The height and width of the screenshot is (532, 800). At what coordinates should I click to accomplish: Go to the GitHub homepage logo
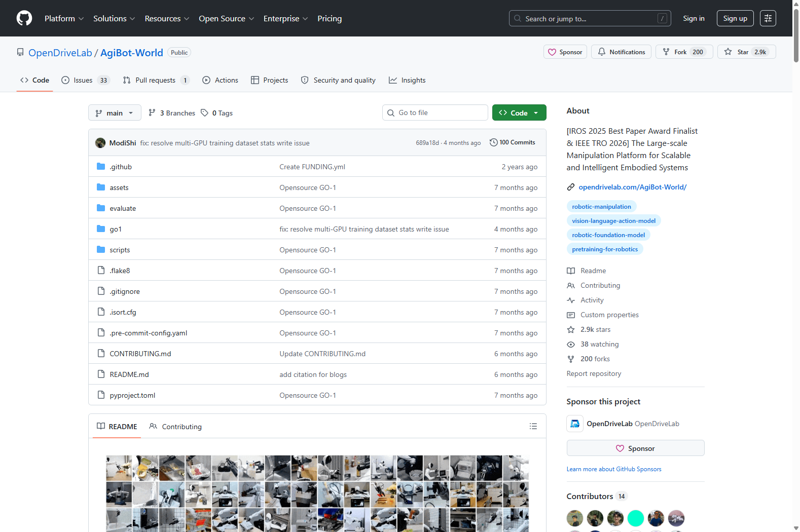pos(24,18)
